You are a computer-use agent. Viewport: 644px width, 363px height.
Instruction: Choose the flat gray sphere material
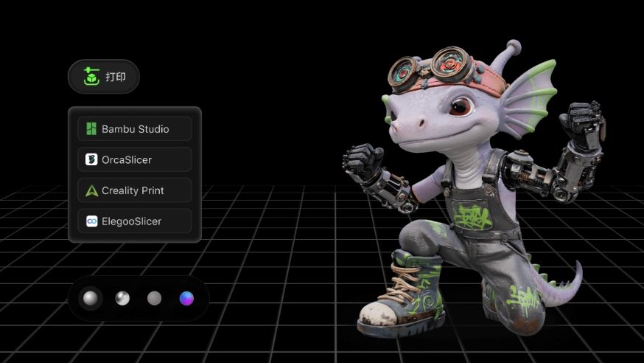click(155, 298)
